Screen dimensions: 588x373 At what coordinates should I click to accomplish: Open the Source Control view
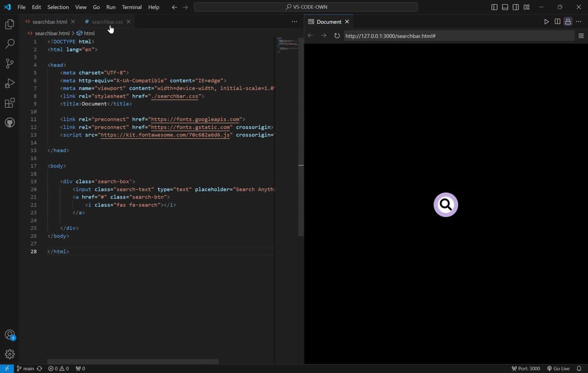[x=9, y=64]
